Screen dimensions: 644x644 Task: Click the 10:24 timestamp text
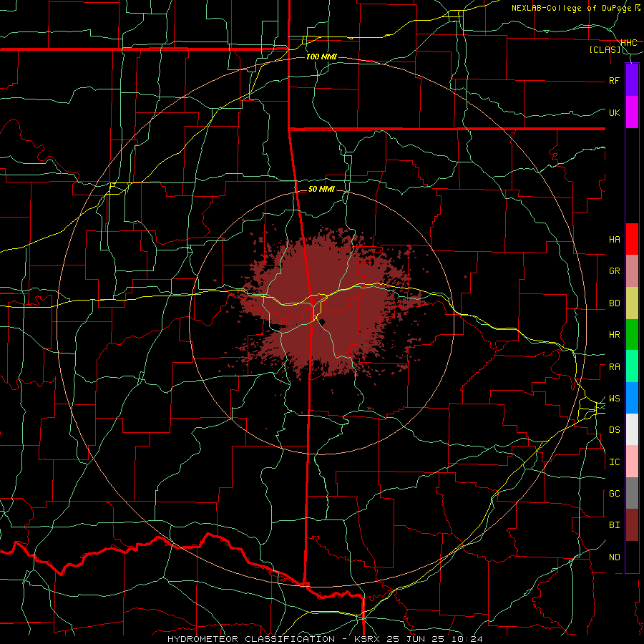point(466,639)
